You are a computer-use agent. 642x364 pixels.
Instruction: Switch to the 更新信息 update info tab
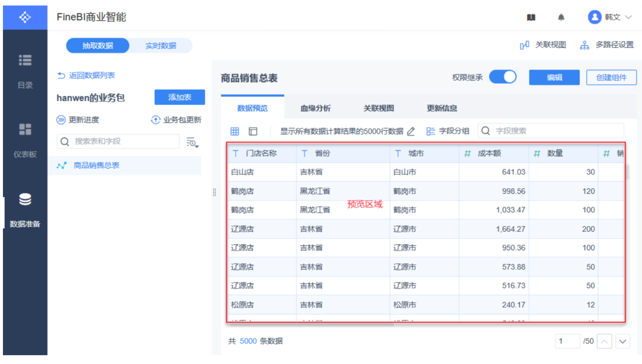tap(442, 108)
